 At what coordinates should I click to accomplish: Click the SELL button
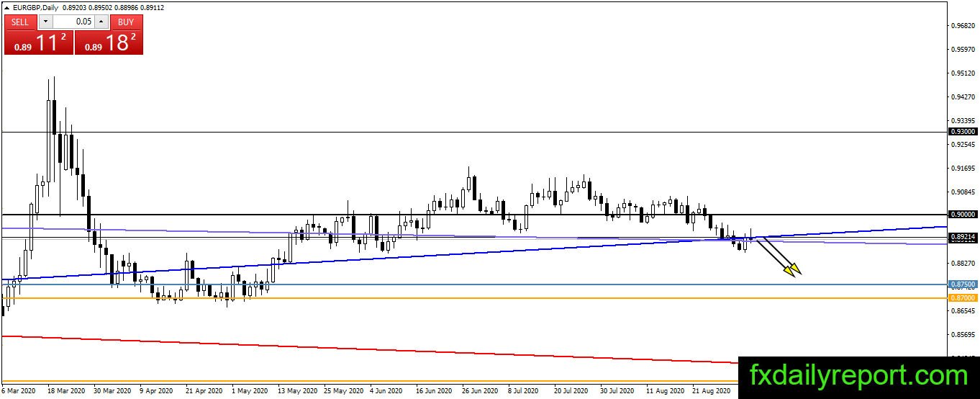20,22
